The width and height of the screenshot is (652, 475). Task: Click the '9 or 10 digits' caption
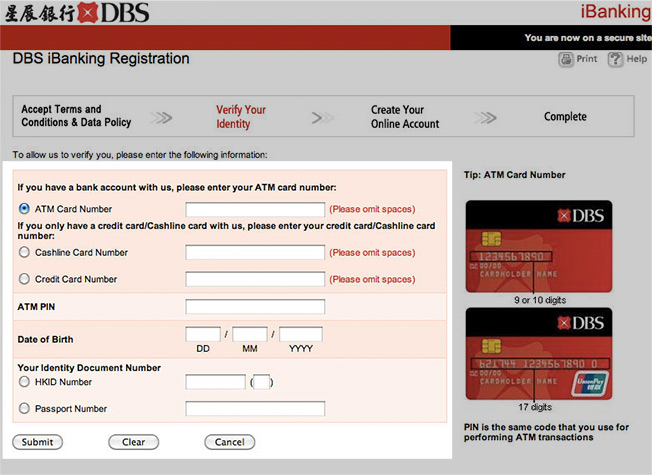click(540, 300)
